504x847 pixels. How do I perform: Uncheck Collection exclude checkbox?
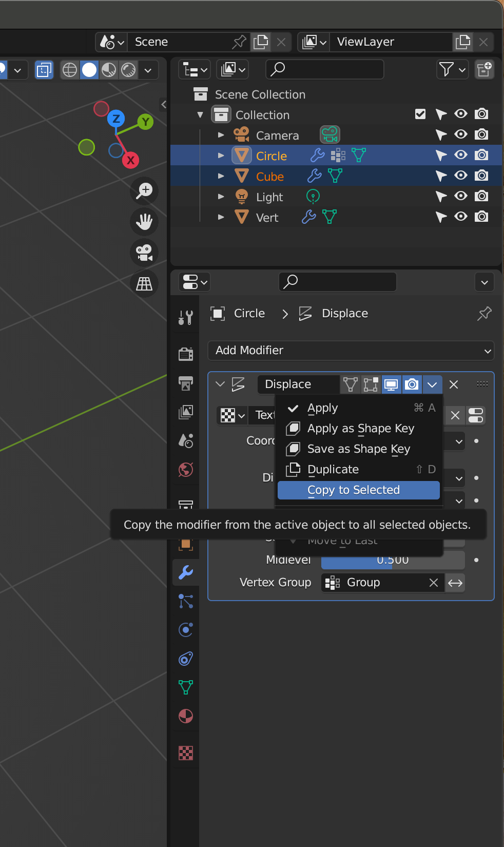[420, 114]
